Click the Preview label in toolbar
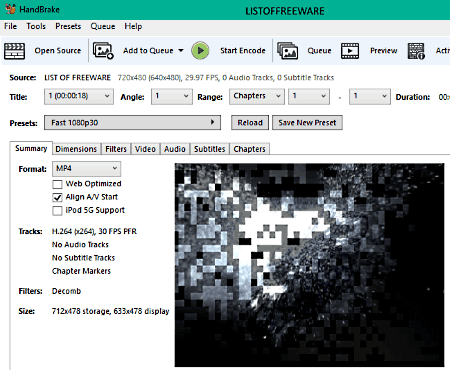The width and height of the screenshot is (450, 370). coord(384,51)
